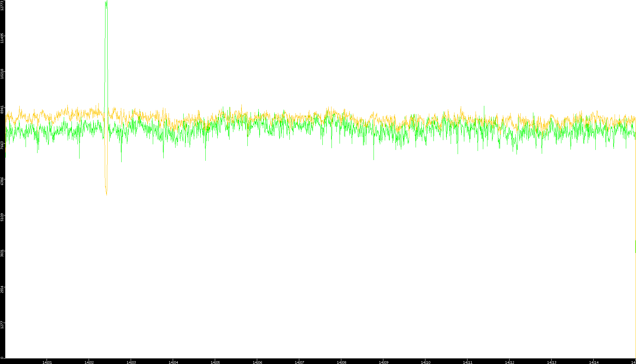
Task: Select the 2554 value on the y-axis
Action: 2,289
